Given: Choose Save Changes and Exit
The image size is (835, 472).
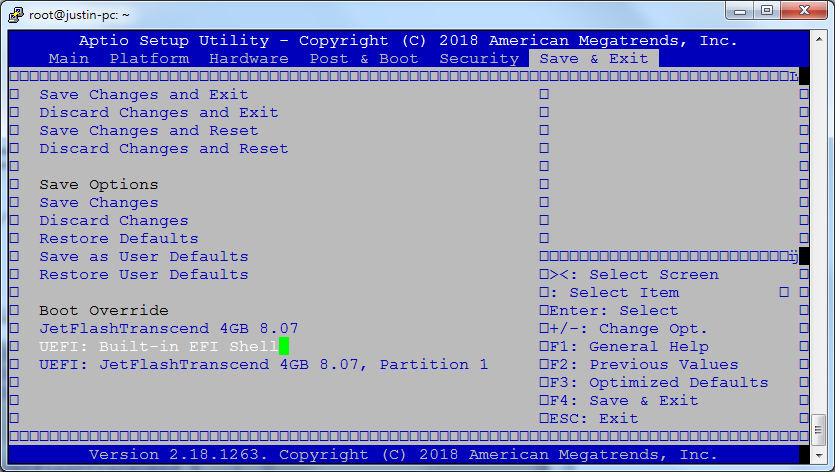Looking at the screenshot, I should coord(144,95).
